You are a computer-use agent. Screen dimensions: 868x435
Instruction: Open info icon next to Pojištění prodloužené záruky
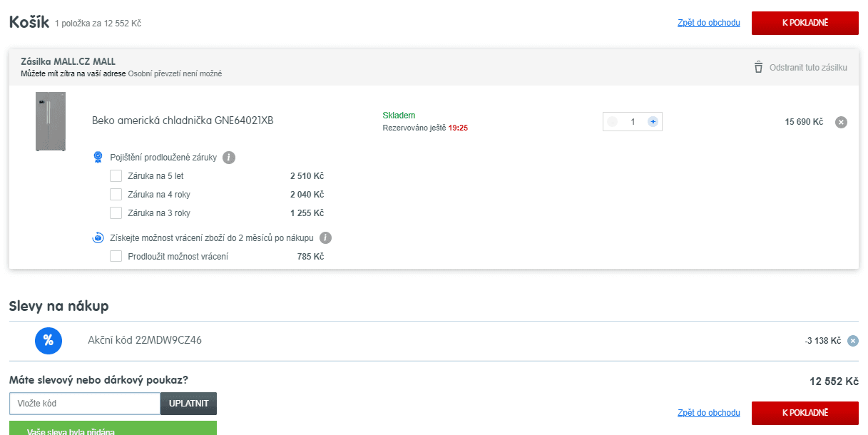[x=229, y=157]
